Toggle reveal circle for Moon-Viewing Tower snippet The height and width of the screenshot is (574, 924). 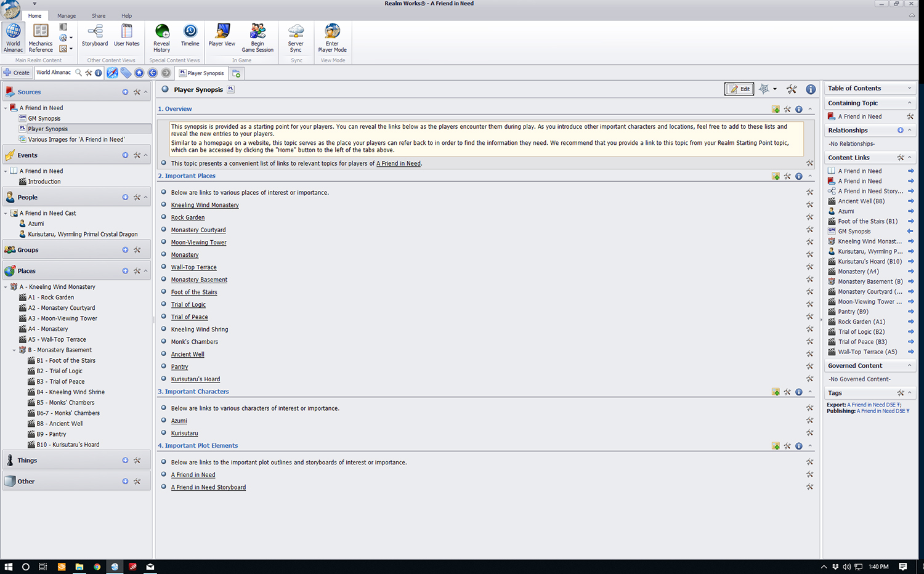[164, 242]
